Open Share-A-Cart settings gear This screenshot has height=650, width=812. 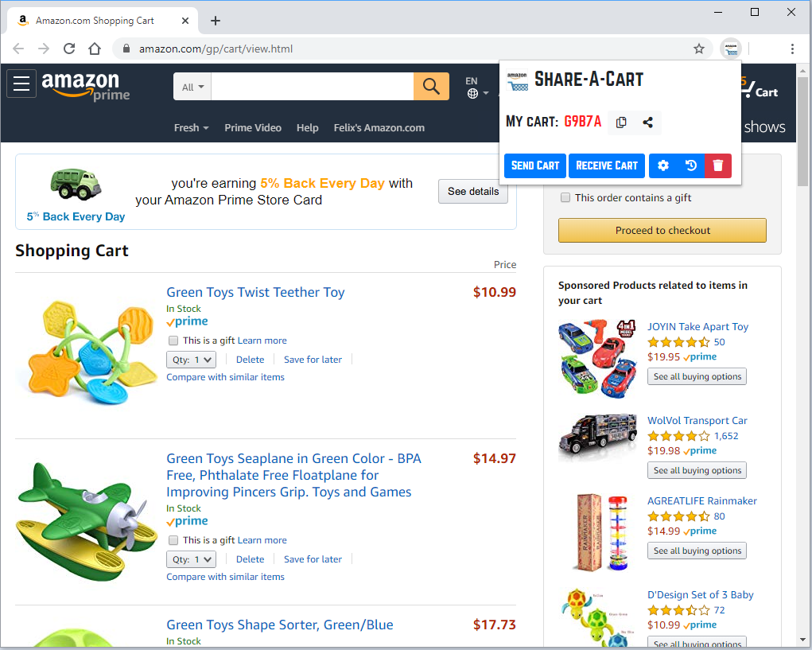[663, 165]
